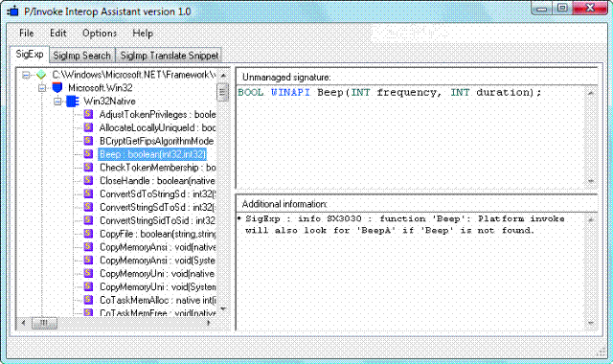The width and height of the screenshot is (613, 364).
Task: Click the Microsoft.Win32 namespace icon
Action: (57, 87)
